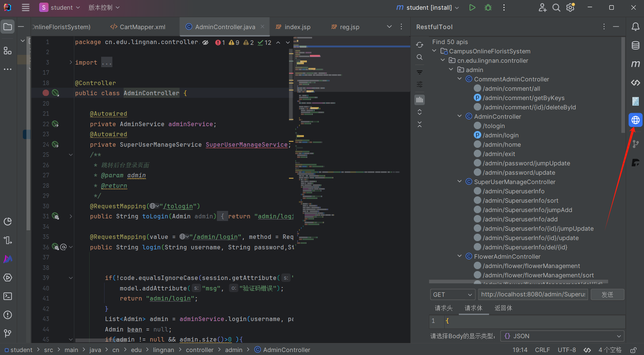Open the Problems tool window
This screenshot has height=355, width=644.
click(7, 315)
